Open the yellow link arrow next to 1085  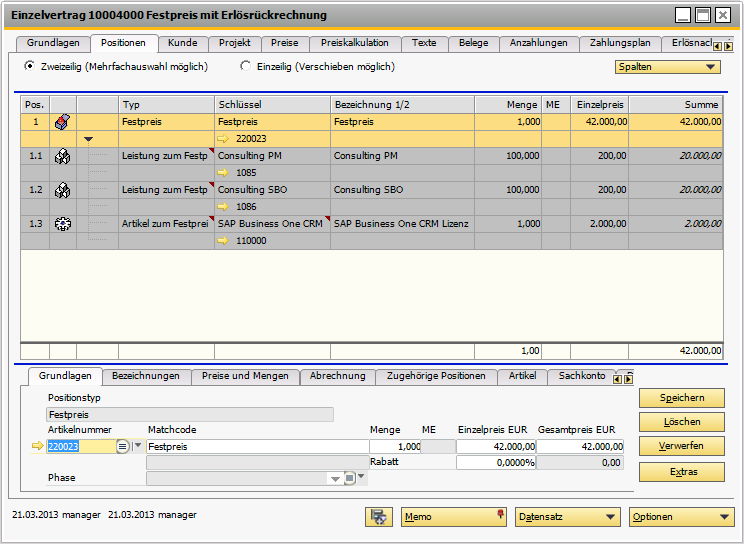point(223,173)
